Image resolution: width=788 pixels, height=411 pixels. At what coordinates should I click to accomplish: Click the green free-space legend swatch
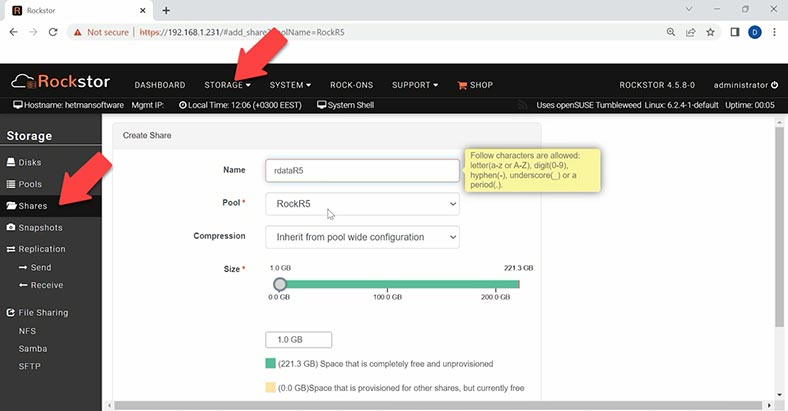pos(270,363)
